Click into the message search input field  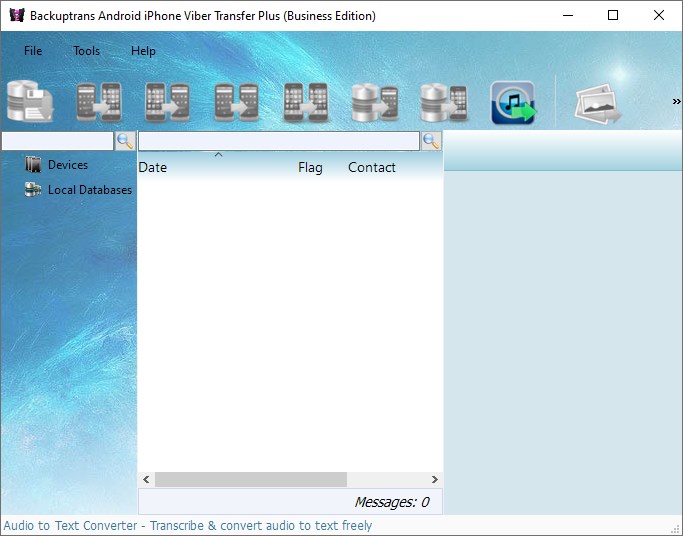point(279,141)
